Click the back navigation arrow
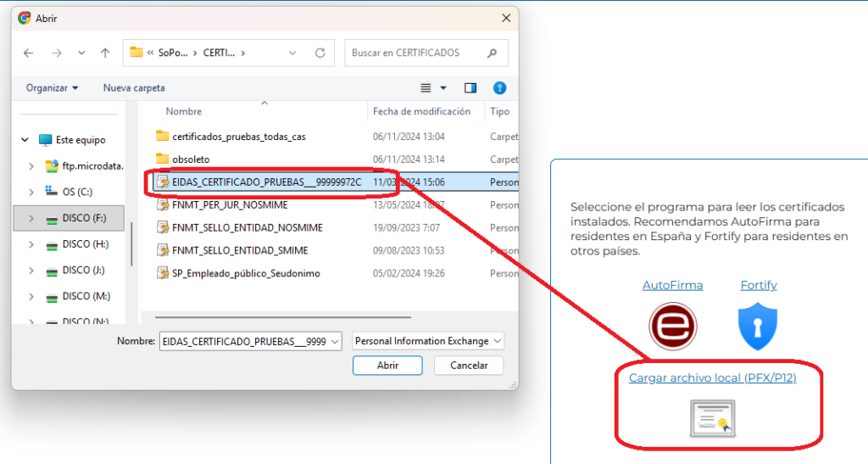Viewport: 868px width, 464px height. click(29, 53)
